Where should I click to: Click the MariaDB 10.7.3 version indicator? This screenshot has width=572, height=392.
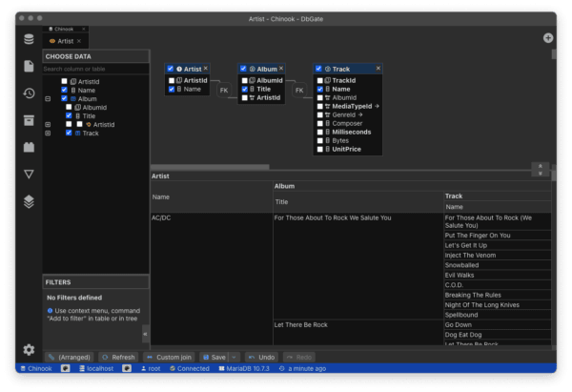(244, 369)
